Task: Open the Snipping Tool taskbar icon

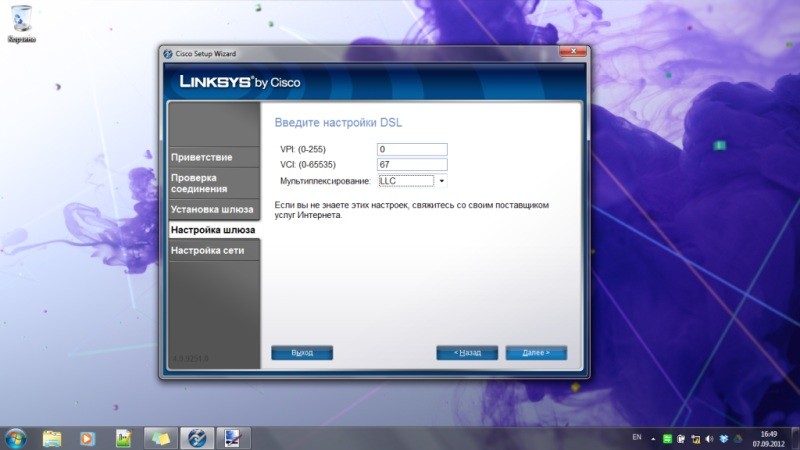Action: point(233,438)
